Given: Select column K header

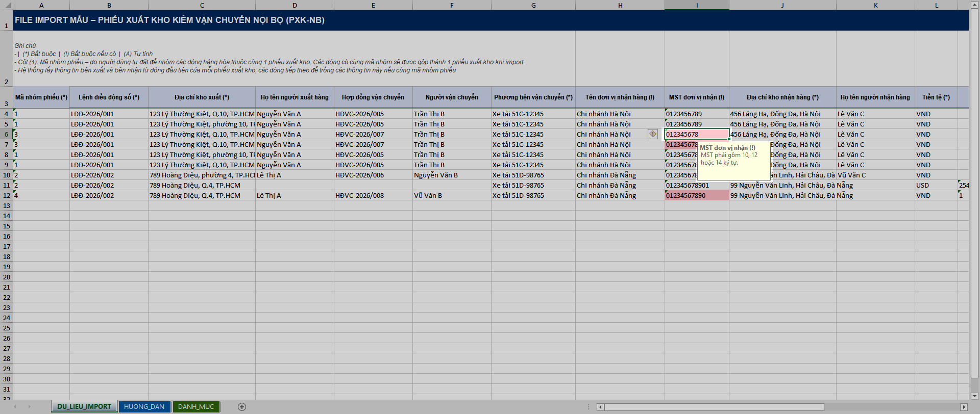Looking at the screenshot, I should pyautogui.click(x=875, y=5).
